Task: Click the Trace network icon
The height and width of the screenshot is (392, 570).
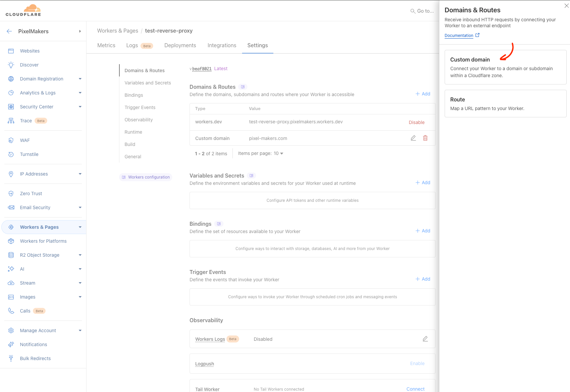Action: tap(11, 121)
